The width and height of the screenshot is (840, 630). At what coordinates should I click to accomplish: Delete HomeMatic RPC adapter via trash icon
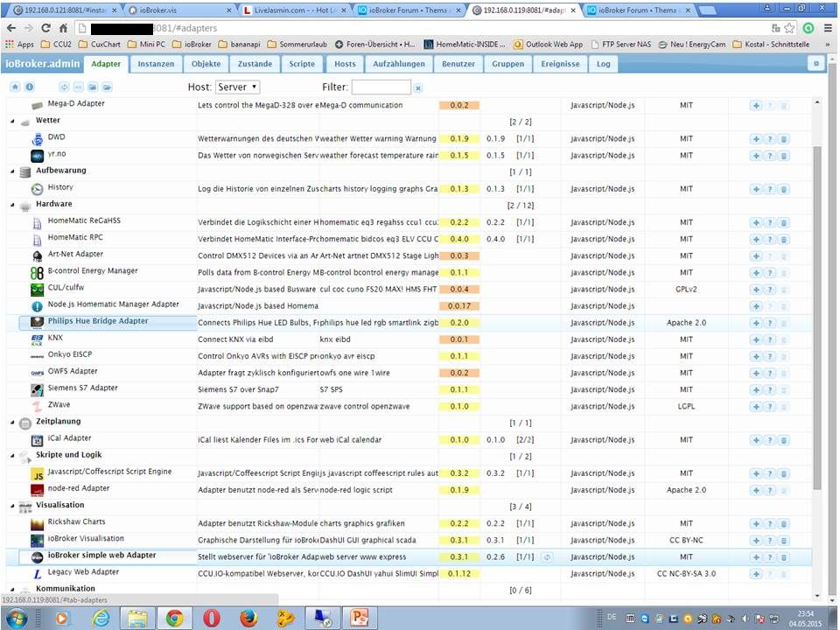(784, 240)
